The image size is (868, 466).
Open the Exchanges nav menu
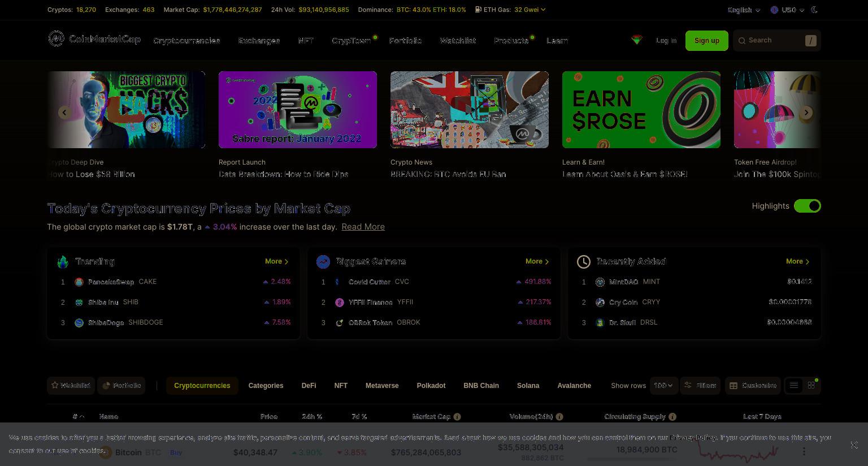pyautogui.click(x=259, y=41)
